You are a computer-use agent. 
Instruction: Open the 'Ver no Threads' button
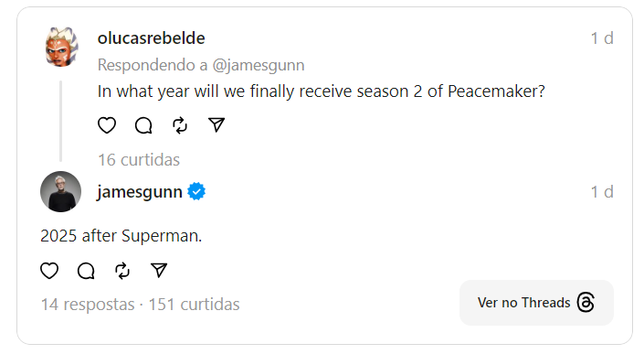[x=536, y=303]
